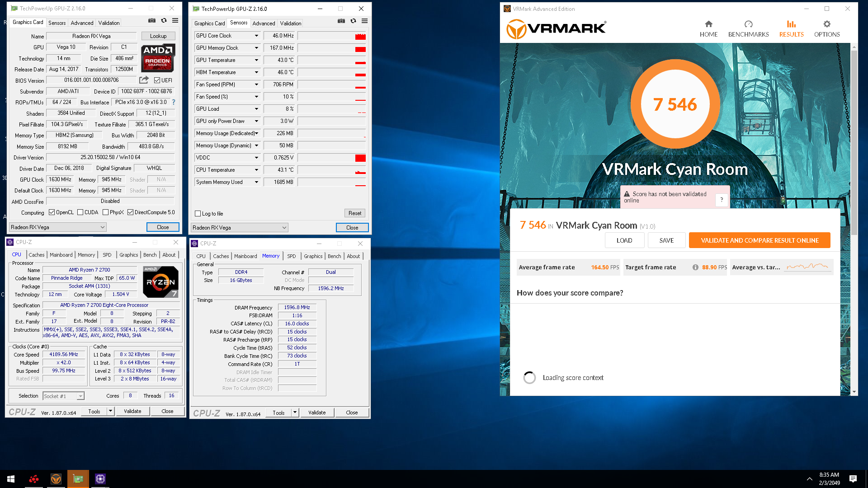Click SAVE button in VRMark
Image resolution: width=868 pixels, height=488 pixels.
[666, 240]
